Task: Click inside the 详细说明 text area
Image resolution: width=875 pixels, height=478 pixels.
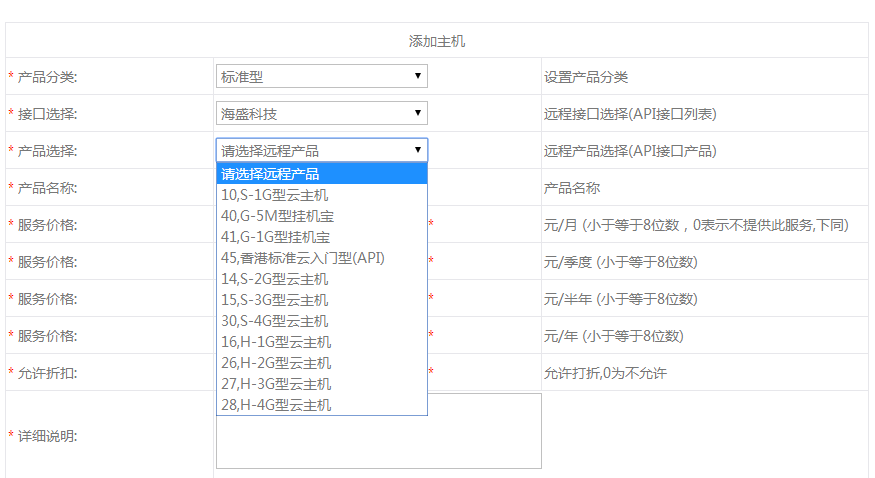Action: (x=484, y=442)
